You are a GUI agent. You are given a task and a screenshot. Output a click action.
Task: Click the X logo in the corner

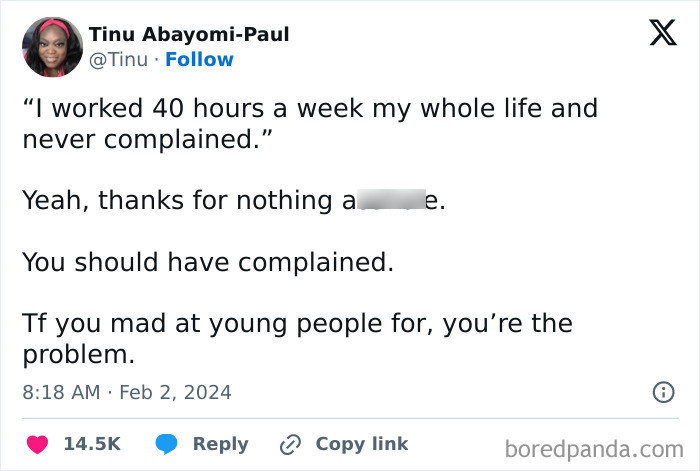click(x=655, y=35)
